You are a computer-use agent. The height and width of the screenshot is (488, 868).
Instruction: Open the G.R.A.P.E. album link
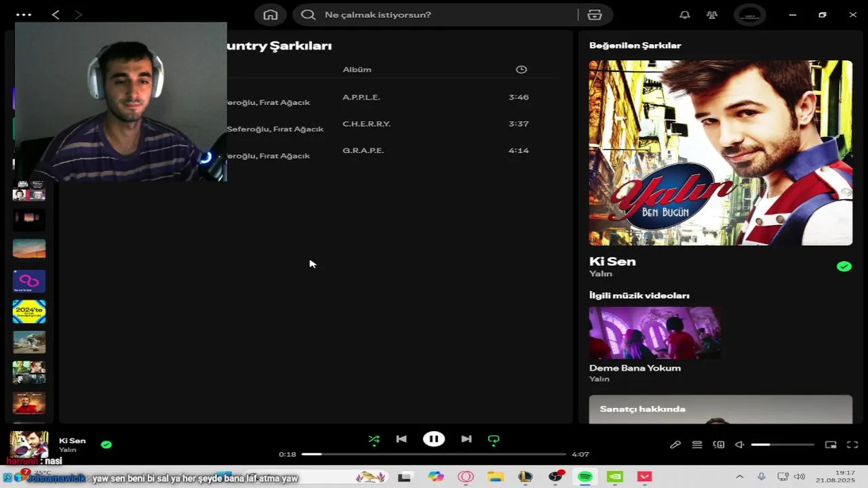363,150
